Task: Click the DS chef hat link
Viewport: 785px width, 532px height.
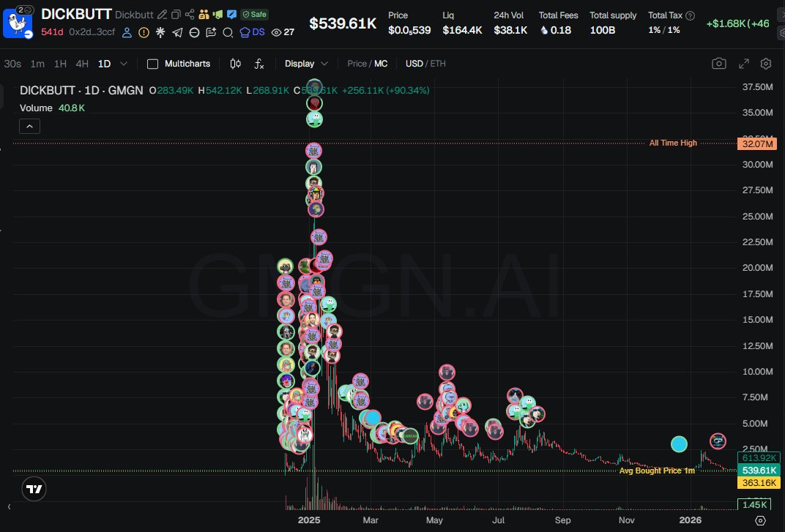Action: [253, 32]
